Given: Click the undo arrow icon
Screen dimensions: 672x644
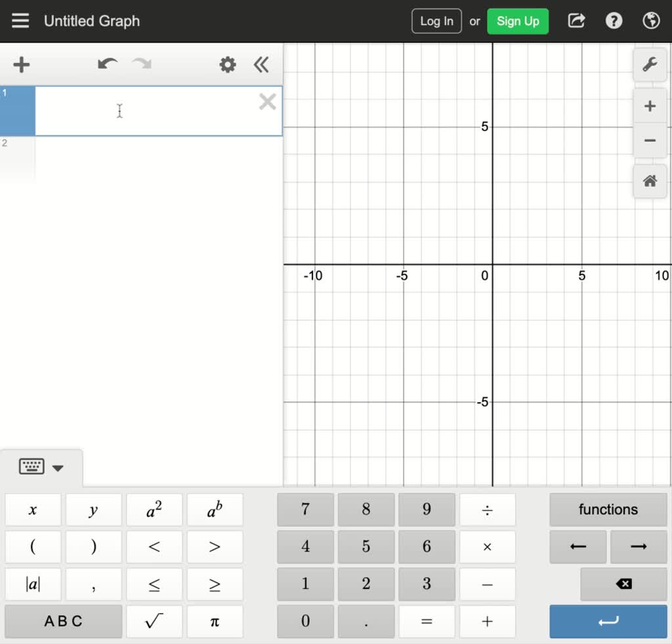Looking at the screenshot, I should (x=107, y=64).
